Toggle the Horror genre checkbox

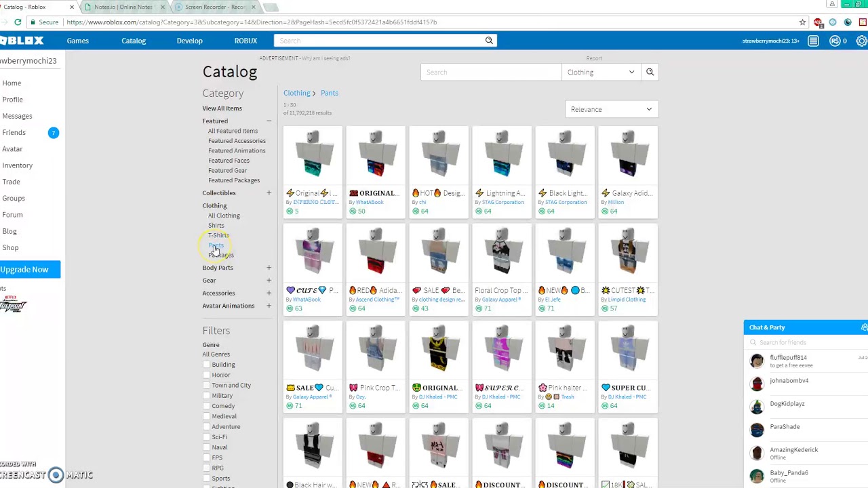[x=206, y=375]
